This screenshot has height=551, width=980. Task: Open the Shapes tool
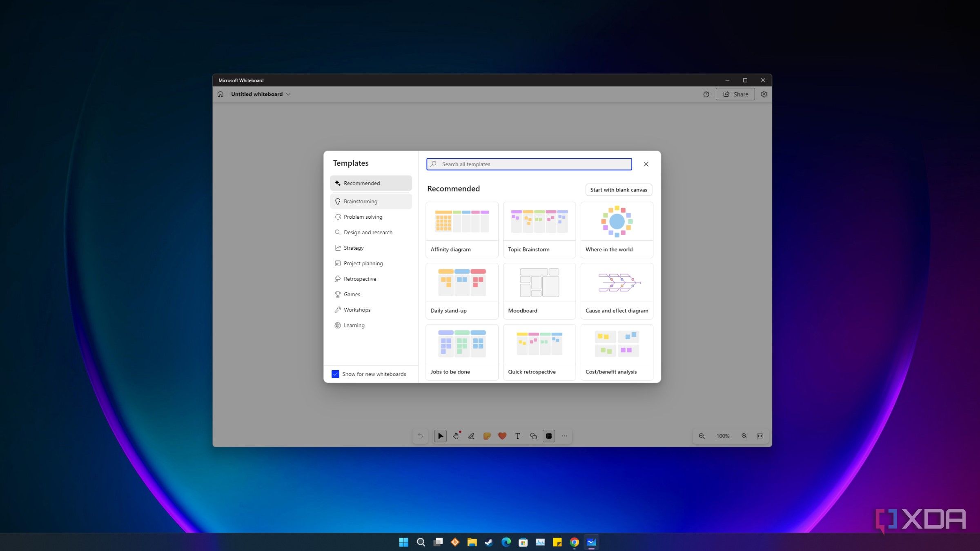(533, 436)
